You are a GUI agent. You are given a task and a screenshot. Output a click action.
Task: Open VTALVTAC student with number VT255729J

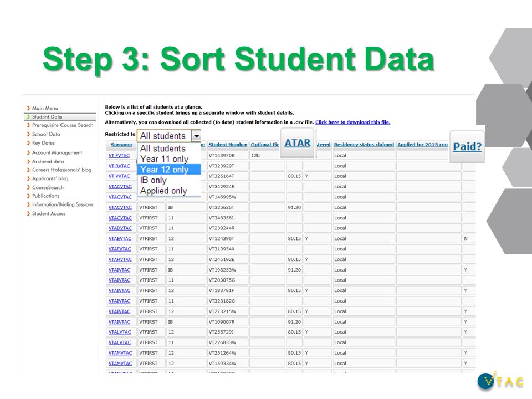(120, 332)
